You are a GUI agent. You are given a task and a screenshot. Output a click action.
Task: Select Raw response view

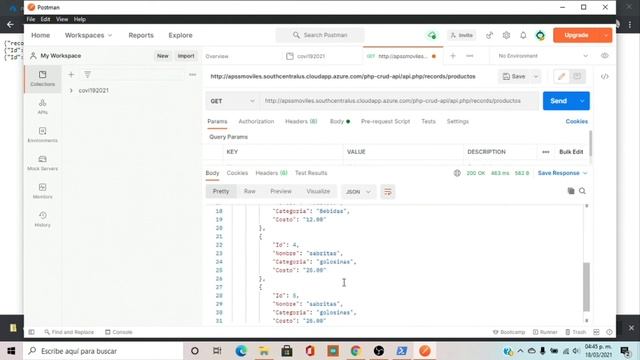249,191
